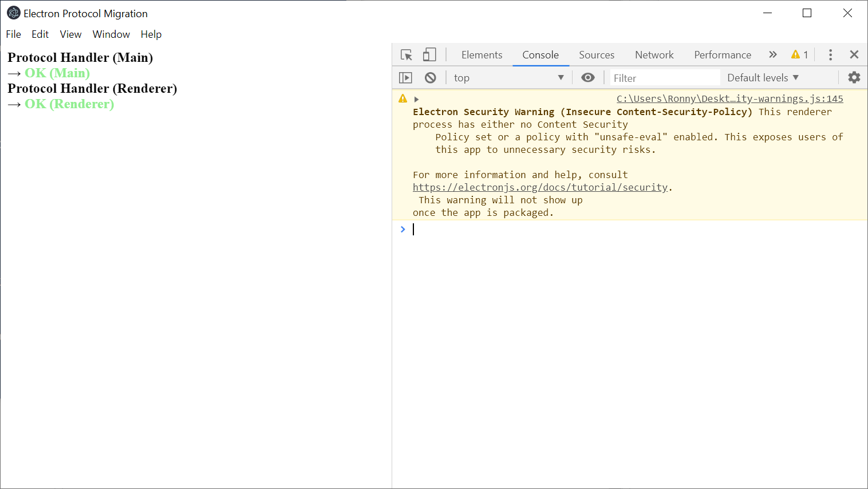Switch to the Sources tab
The height and width of the screenshot is (489, 868).
coord(596,54)
